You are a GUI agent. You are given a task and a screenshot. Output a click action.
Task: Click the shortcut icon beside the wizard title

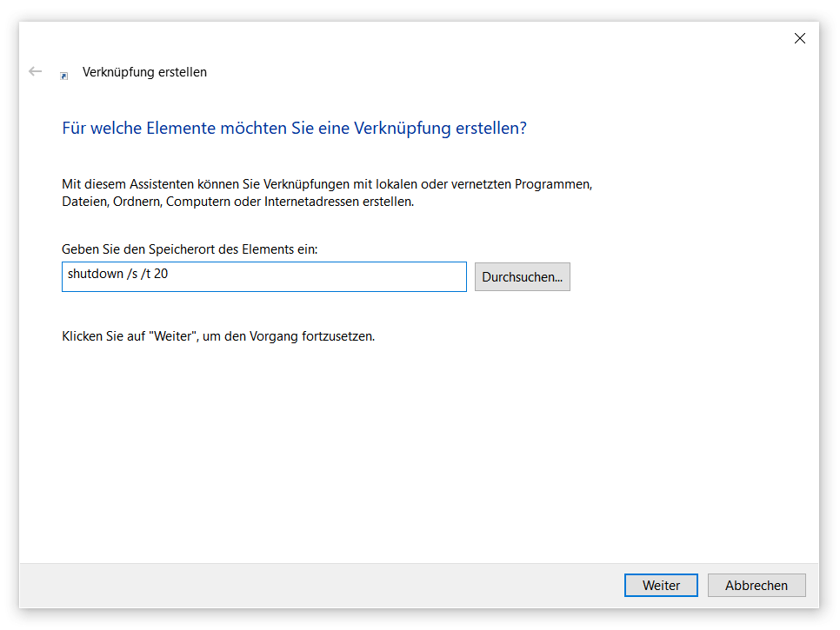click(64, 76)
